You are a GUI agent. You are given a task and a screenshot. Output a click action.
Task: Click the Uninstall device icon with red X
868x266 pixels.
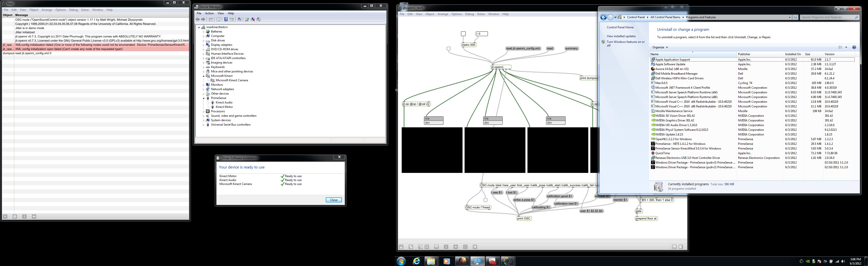(x=253, y=19)
